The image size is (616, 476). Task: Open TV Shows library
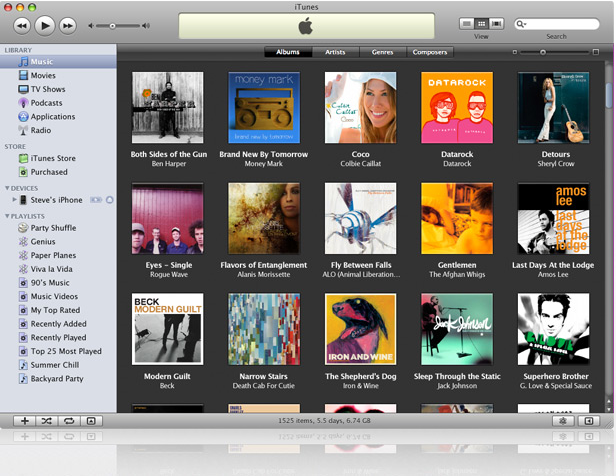[x=58, y=89]
